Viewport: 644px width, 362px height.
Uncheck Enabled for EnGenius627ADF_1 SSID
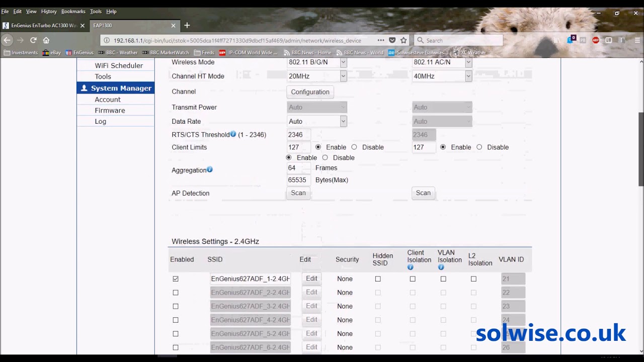176,279
